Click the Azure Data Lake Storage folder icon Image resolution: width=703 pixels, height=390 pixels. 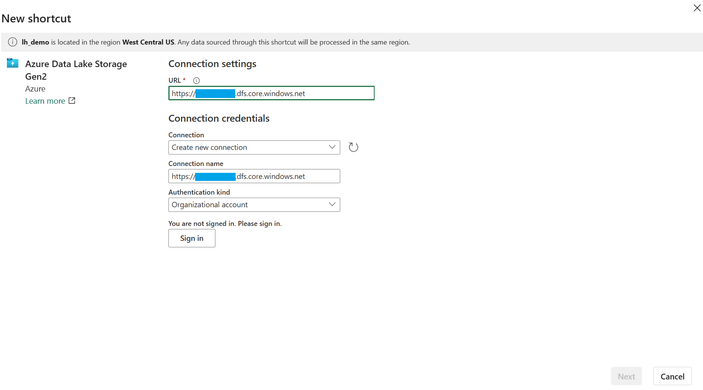(13, 63)
